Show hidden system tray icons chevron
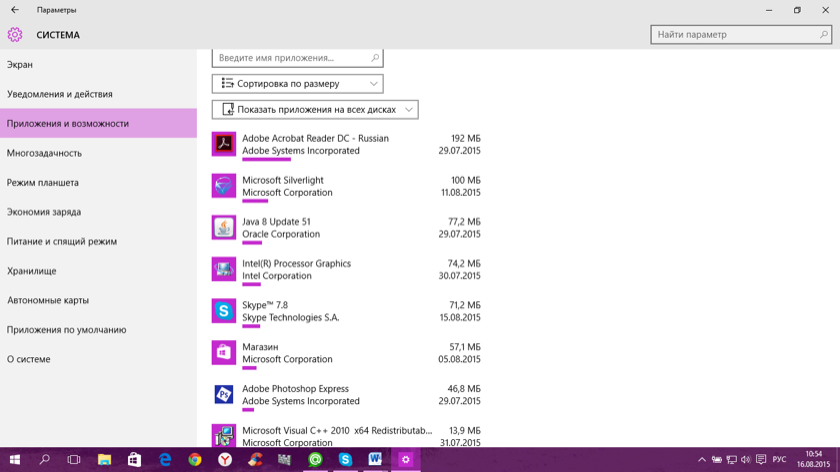Image resolution: width=840 pixels, height=472 pixels. click(x=704, y=460)
